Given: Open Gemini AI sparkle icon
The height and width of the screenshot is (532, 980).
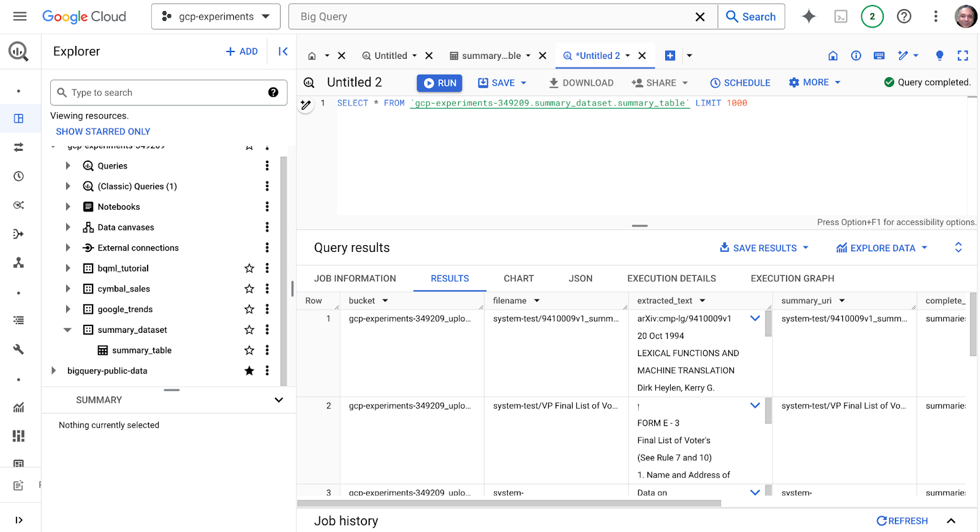Looking at the screenshot, I should pos(809,17).
